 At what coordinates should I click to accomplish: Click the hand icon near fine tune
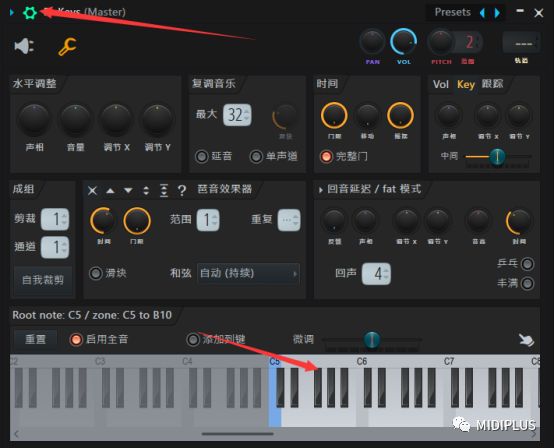click(526, 340)
